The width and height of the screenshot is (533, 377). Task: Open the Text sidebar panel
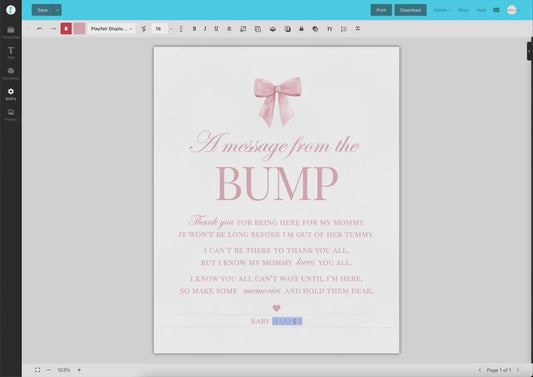tap(11, 53)
